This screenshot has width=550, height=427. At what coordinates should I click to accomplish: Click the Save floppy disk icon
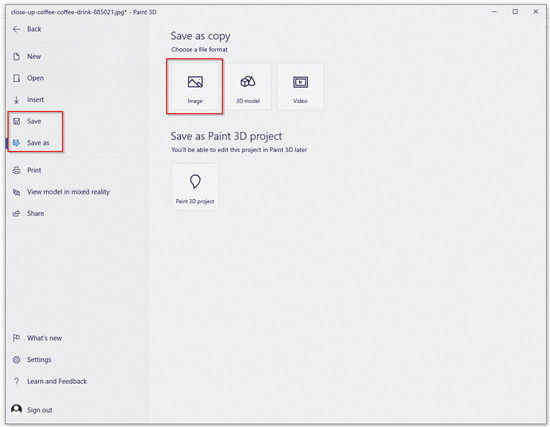tap(16, 121)
